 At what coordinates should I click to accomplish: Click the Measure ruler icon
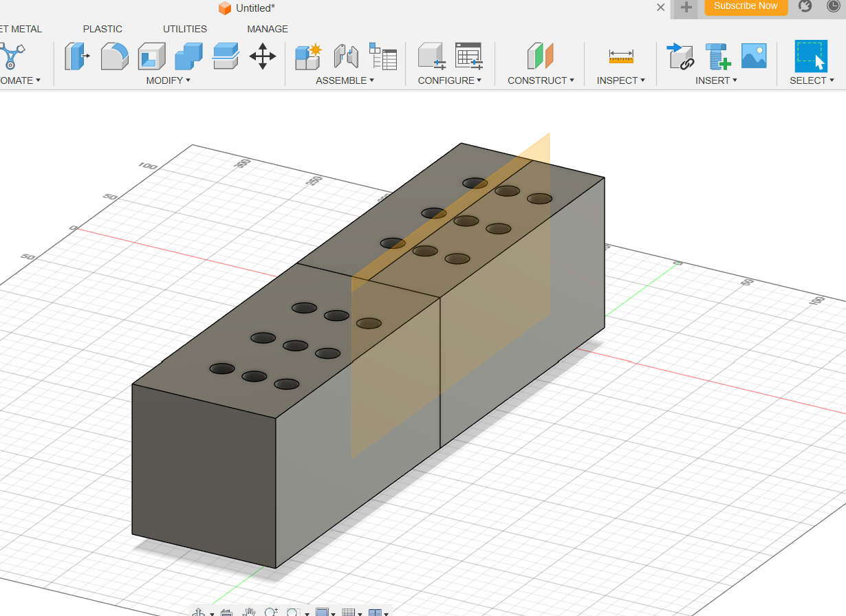pyautogui.click(x=621, y=56)
